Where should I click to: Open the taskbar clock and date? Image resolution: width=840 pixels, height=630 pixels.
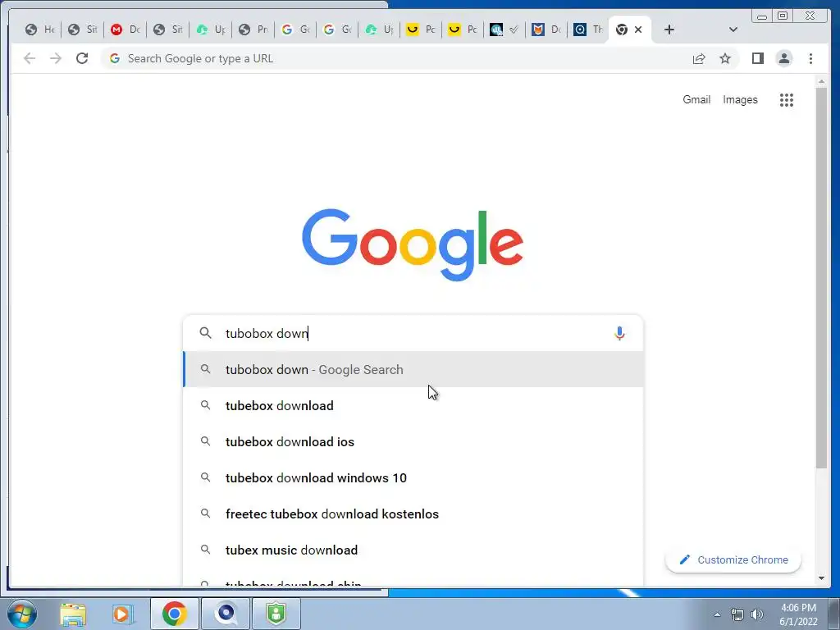(798, 614)
